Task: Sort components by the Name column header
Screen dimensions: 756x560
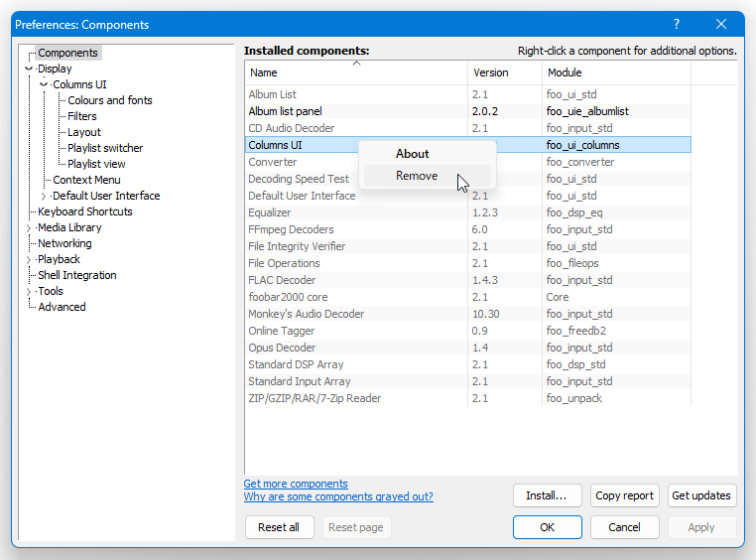Action: click(356, 72)
